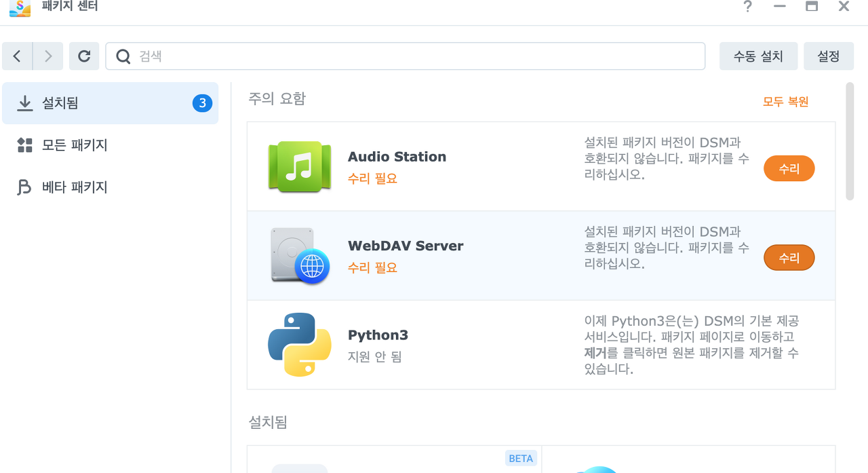Click the badge showing 3
The width and height of the screenshot is (868, 473).
[202, 103]
